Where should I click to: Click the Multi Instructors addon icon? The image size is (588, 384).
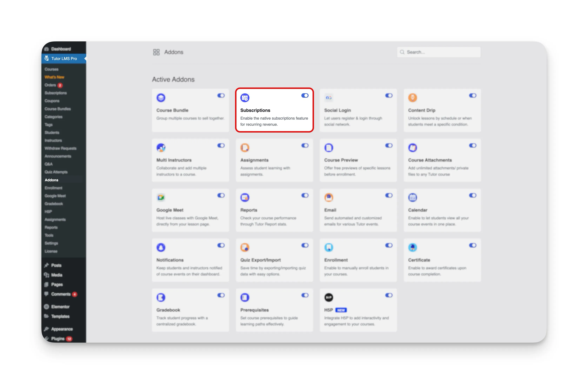pyautogui.click(x=161, y=148)
